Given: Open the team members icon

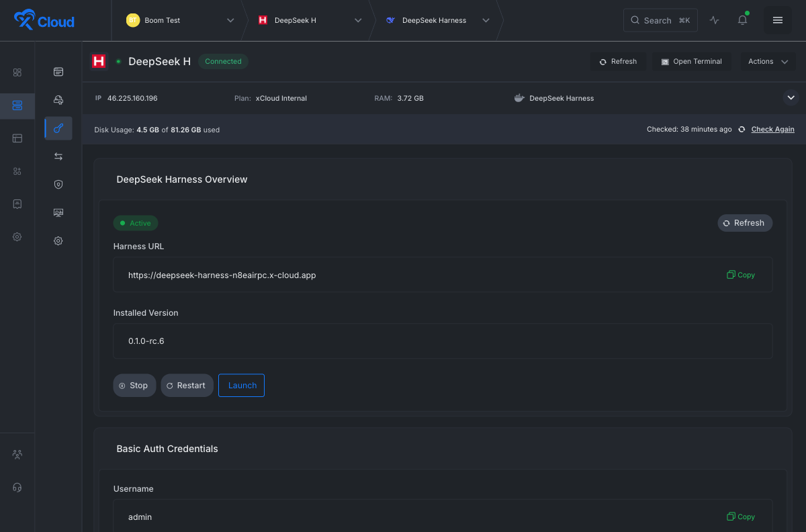Looking at the screenshot, I should click(x=17, y=455).
